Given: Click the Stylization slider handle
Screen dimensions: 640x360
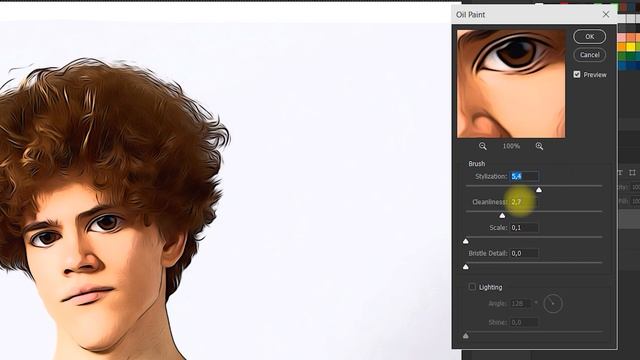Looking at the screenshot, I should pyautogui.click(x=539, y=190).
